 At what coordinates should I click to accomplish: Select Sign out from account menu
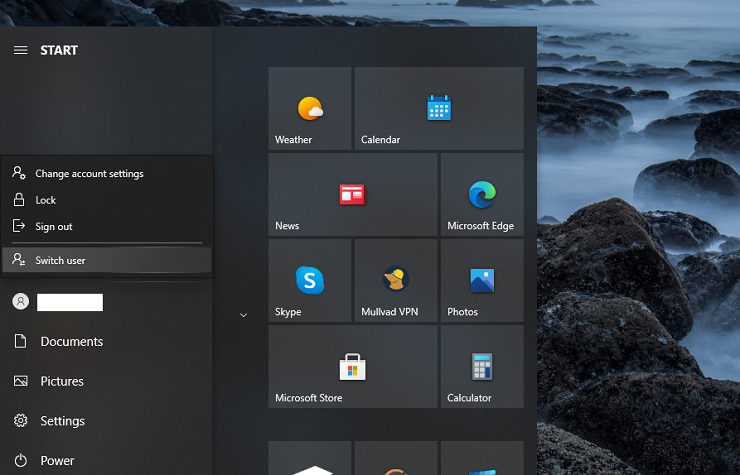[x=107, y=226]
